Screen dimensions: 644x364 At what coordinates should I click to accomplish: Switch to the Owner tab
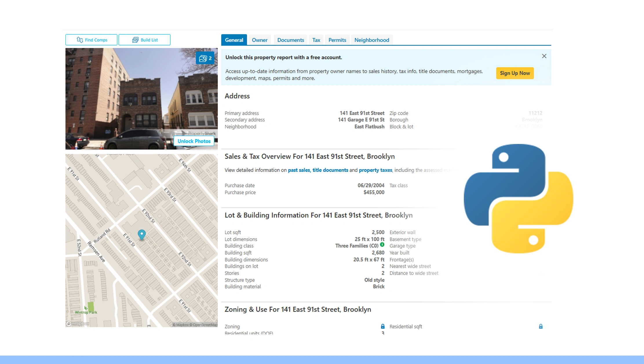pyautogui.click(x=259, y=40)
